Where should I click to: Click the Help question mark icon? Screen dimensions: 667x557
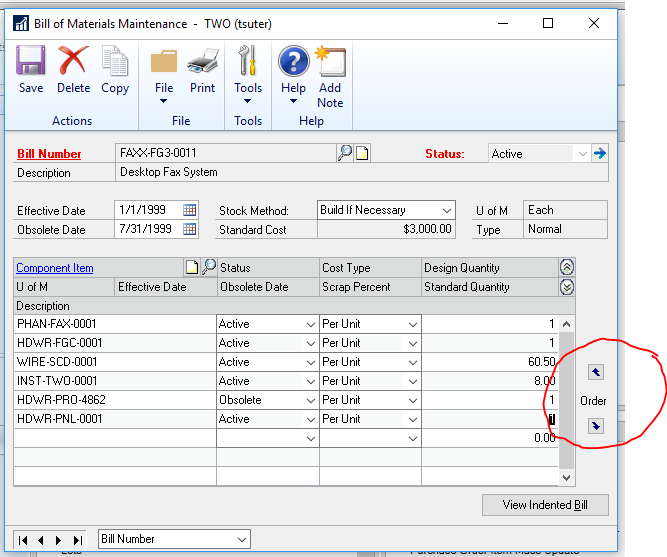[x=294, y=61]
